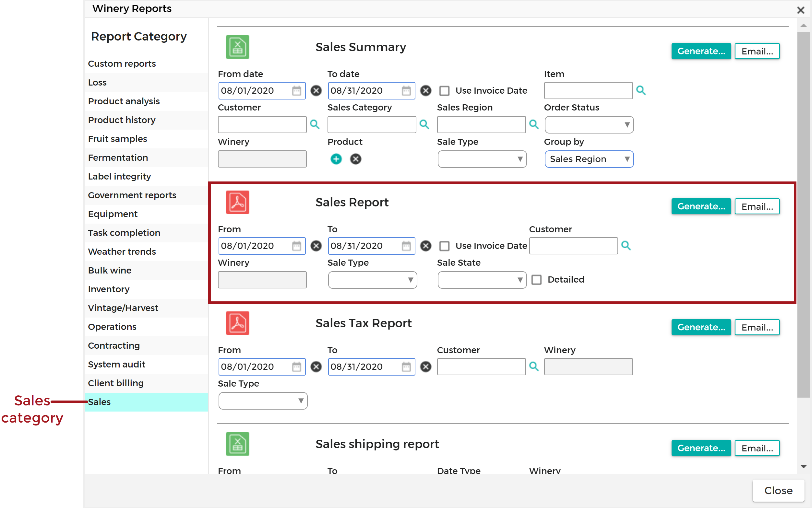Viewport: 812px width, 512px height.
Task: Select the Inventory category
Action: click(146, 289)
